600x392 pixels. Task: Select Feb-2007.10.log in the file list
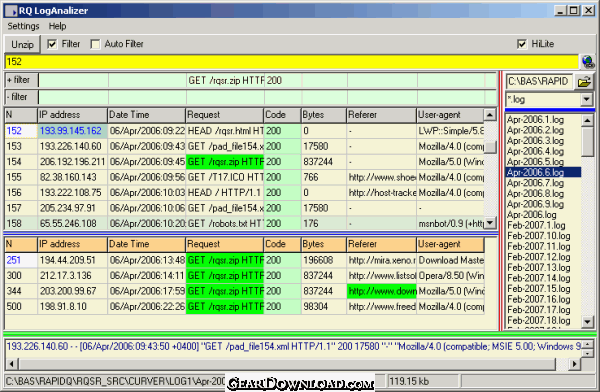coord(539,236)
